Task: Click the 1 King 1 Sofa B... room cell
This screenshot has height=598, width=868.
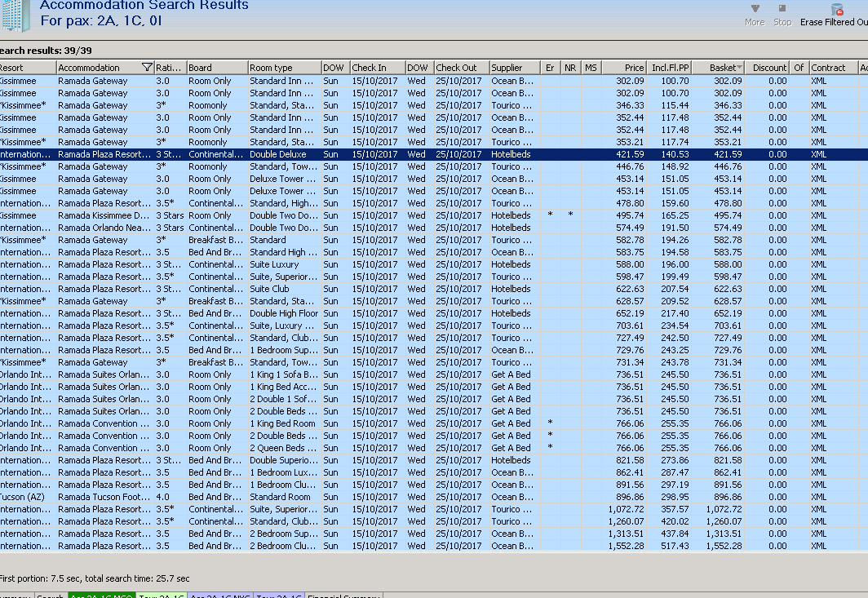Action: (x=284, y=374)
